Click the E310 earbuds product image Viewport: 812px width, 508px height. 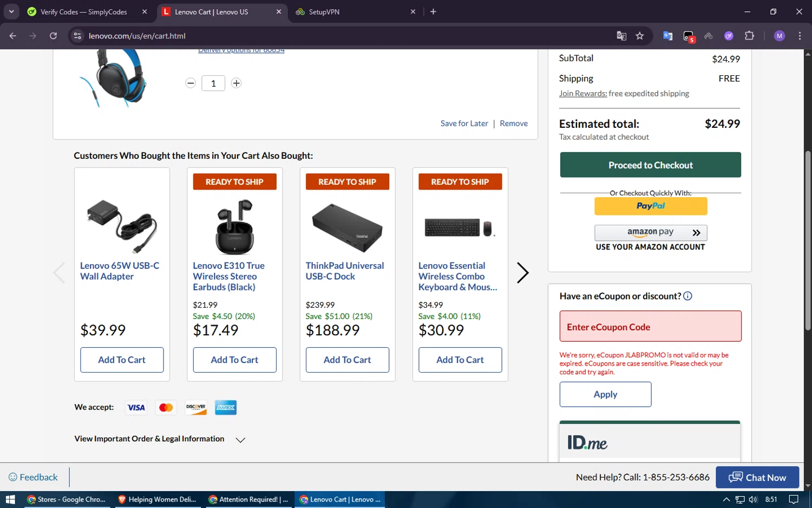pyautogui.click(x=234, y=226)
